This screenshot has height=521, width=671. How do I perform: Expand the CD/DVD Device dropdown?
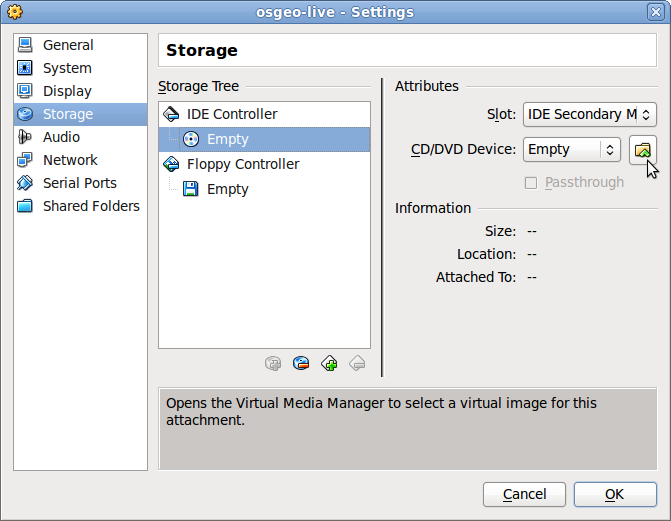(x=571, y=149)
